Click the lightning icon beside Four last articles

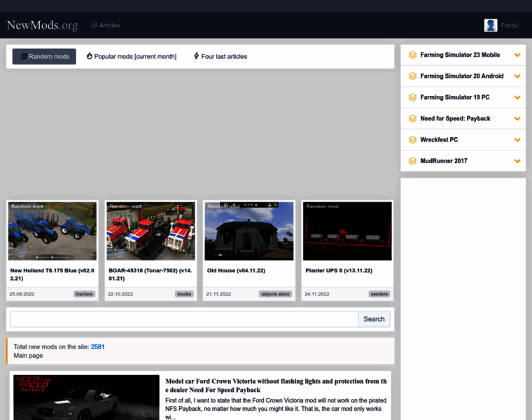point(197,56)
